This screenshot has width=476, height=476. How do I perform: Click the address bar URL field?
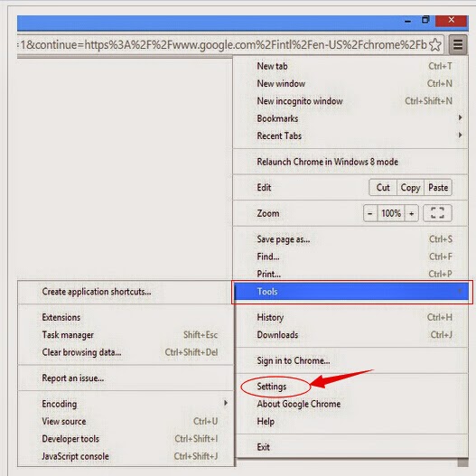click(223, 45)
